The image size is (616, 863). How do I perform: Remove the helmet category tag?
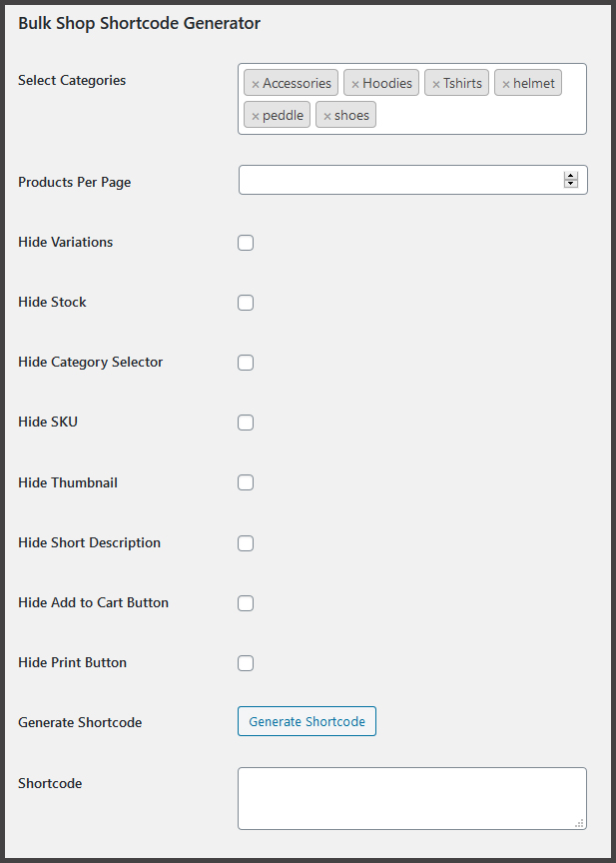[x=506, y=84]
